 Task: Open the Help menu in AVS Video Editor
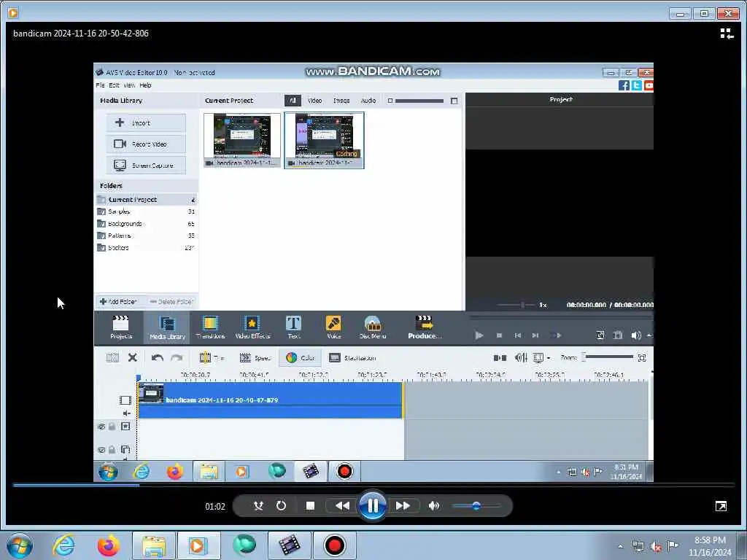(145, 85)
